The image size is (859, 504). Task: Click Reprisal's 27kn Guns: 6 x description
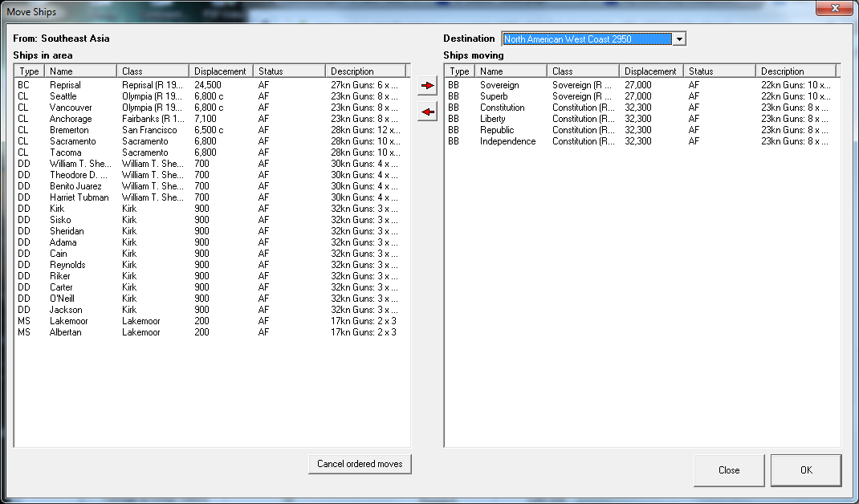[364, 85]
